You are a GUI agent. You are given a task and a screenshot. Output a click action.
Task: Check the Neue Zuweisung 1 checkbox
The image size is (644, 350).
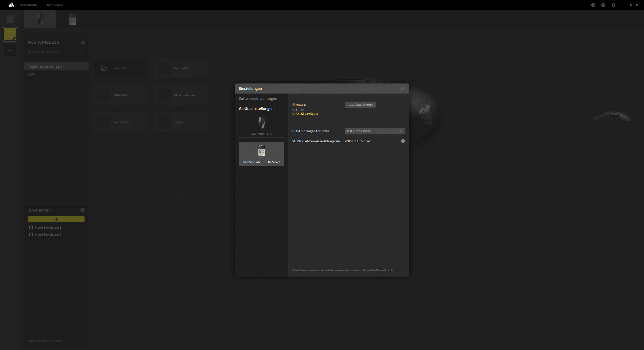coord(31,234)
